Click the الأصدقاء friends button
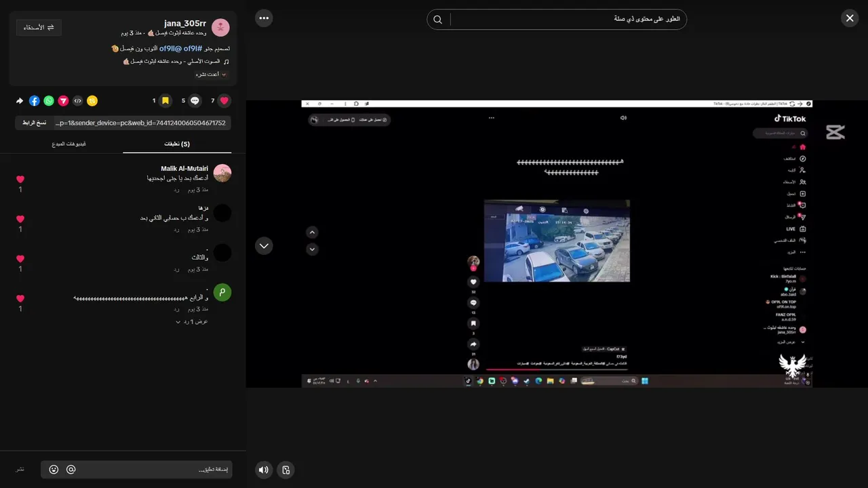The width and height of the screenshot is (868, 488). point(39,27)
